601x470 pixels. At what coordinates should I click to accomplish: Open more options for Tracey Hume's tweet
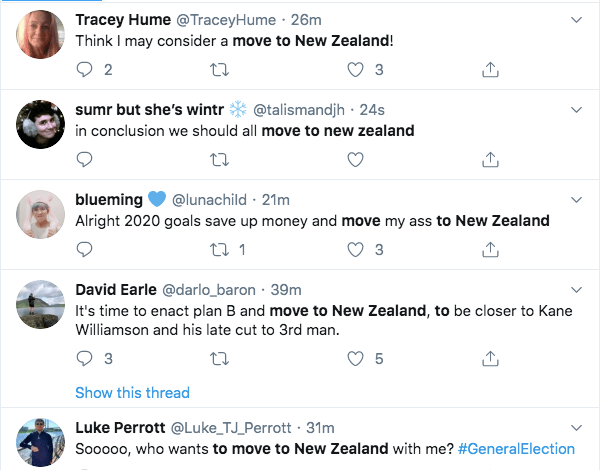pos(575,20)
